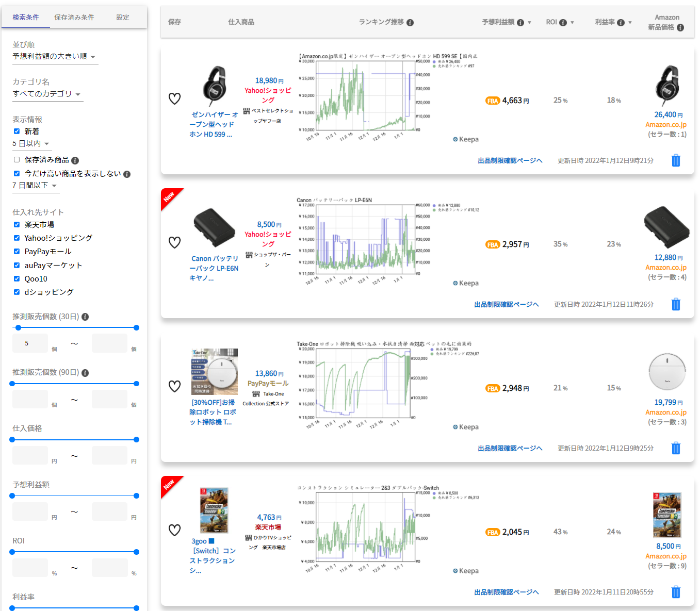Open 出品制限確認ページへ link for robot vacuum
700x611 pixels.
[510, 449]
